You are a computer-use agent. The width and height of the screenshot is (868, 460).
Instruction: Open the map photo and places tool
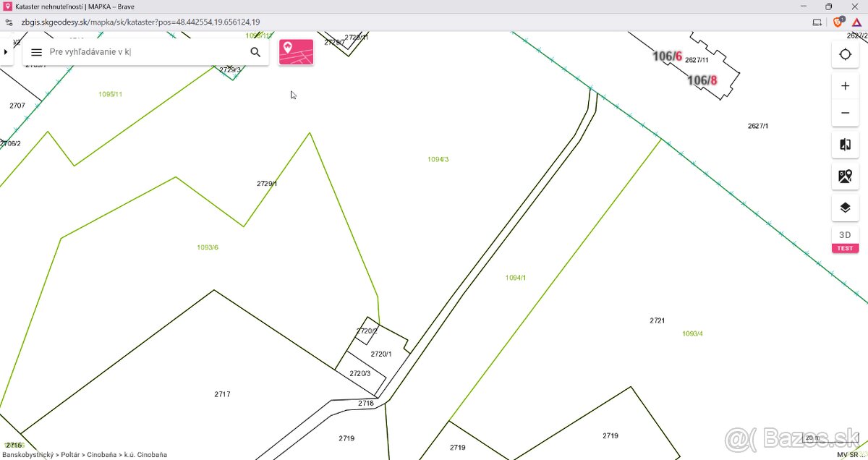(x=845, y=176)
